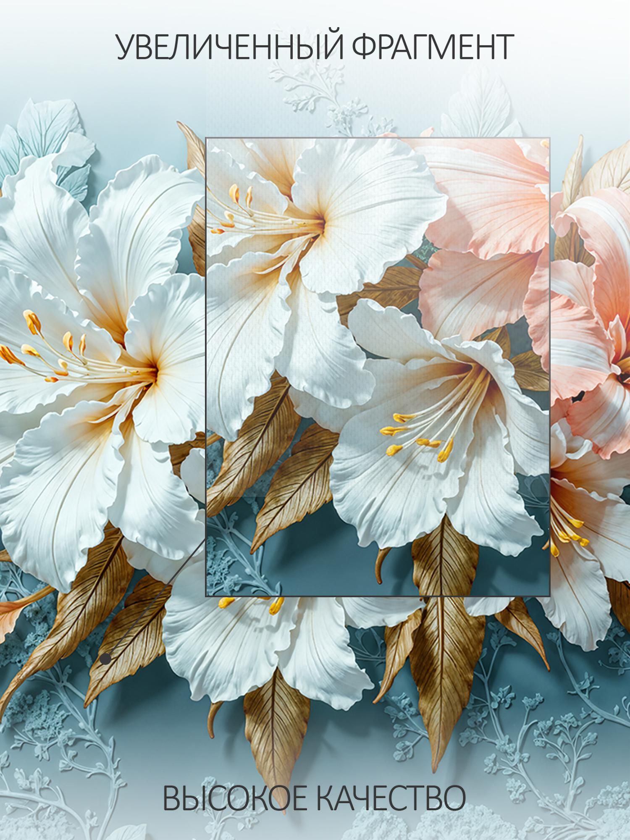Click the upper white lily center inside the fragment
Viewport: 630px width, 840px height.
(321, 223)
